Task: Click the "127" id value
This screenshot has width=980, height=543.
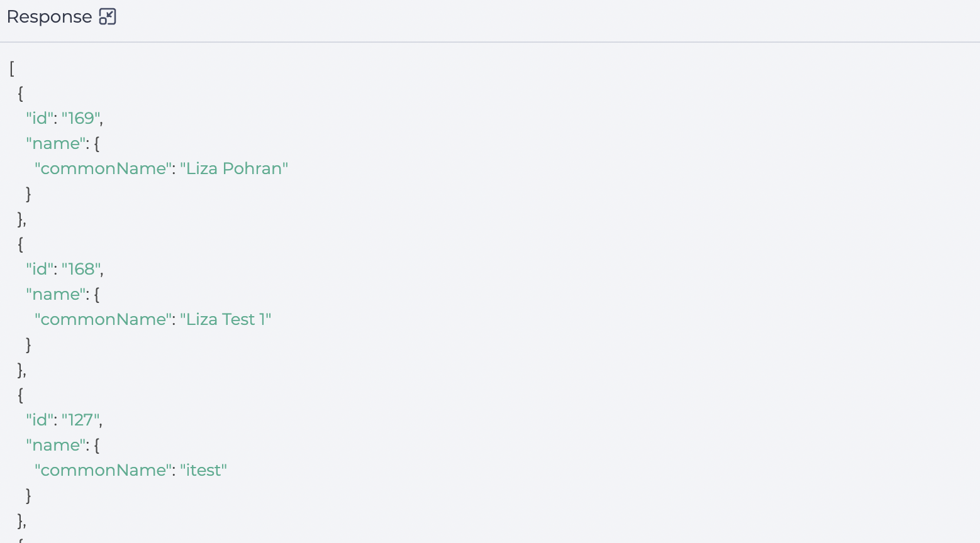Action: coord(80,420)
